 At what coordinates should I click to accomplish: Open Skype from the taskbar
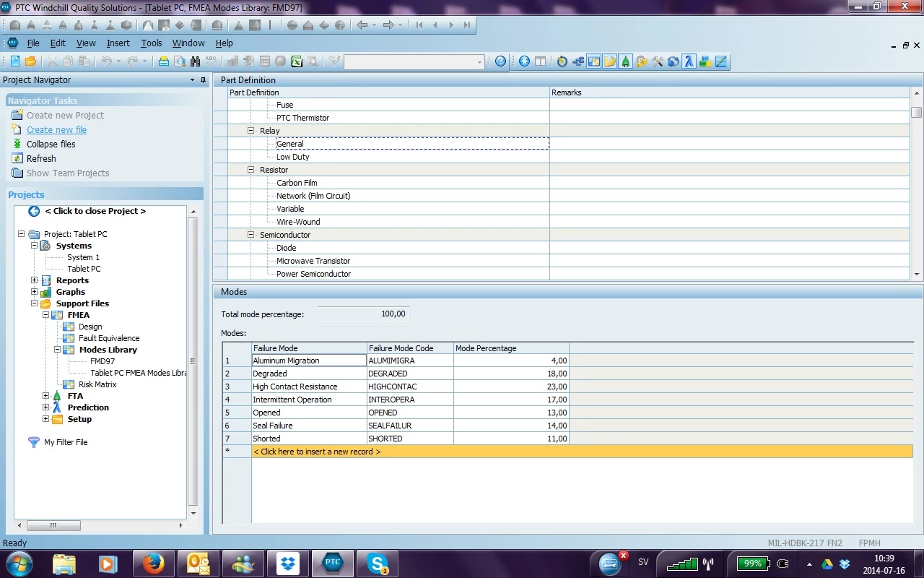(378, 563)
